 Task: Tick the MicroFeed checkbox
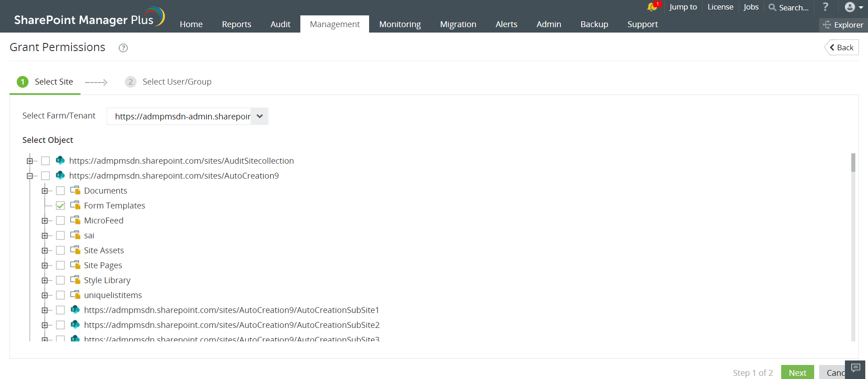pyautogui.click(x=60, y=220)
